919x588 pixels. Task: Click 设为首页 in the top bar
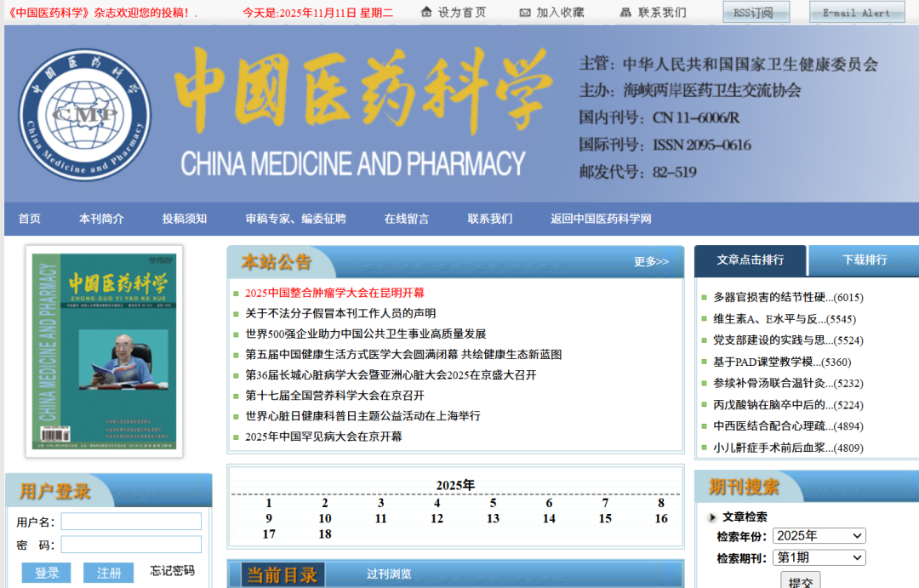coord(462,12)
